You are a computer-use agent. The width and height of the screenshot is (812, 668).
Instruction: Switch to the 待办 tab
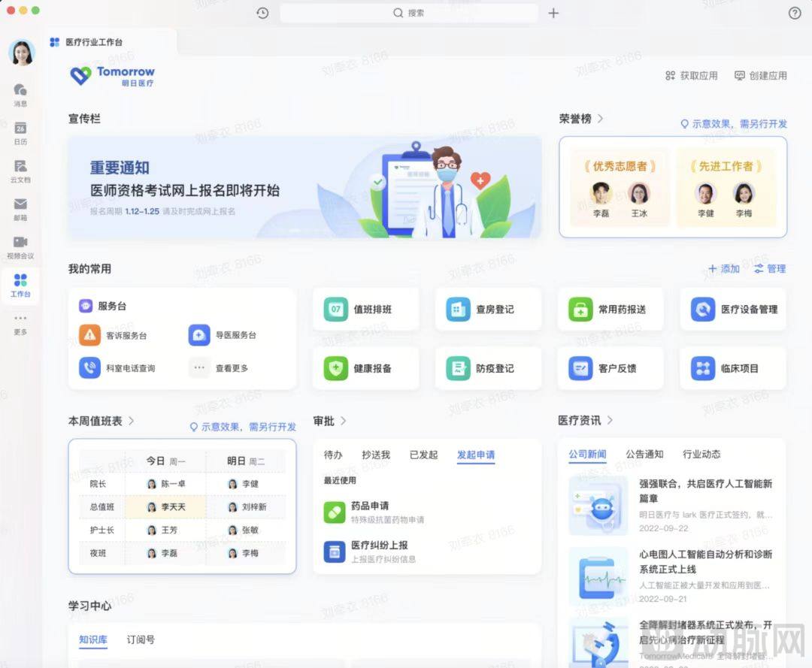tap(333, 455)
